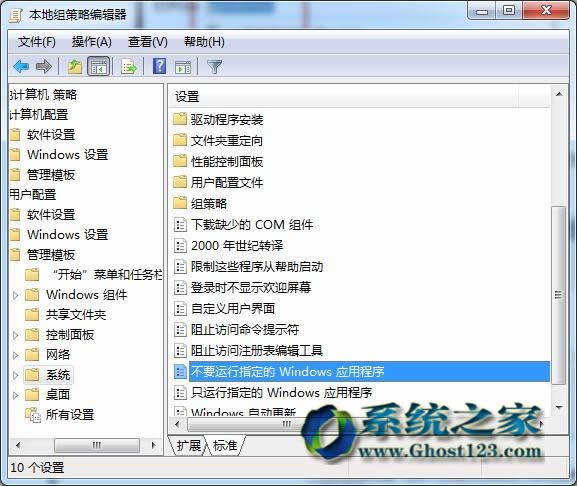Click the blue Back arrow toolbar icon
The width and height of the screenshot is (577, 486).
21,67
